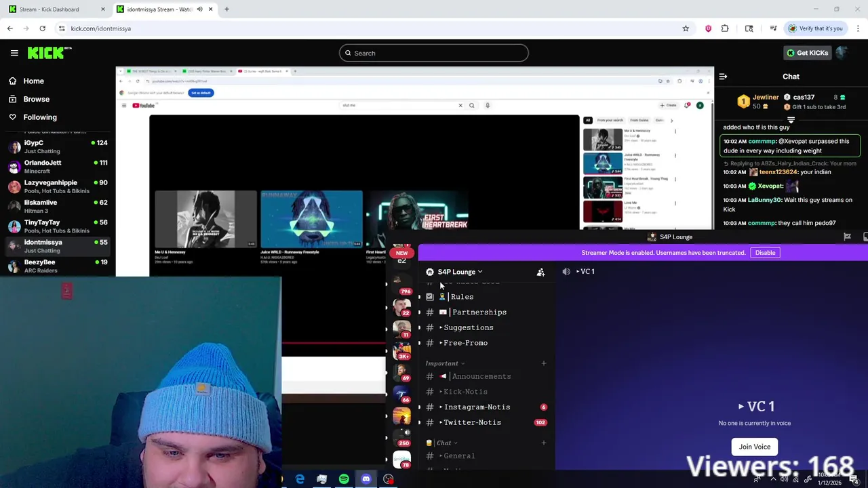
Task: Open the Twitter-Notis channel
Action: (x=486, y=423)
